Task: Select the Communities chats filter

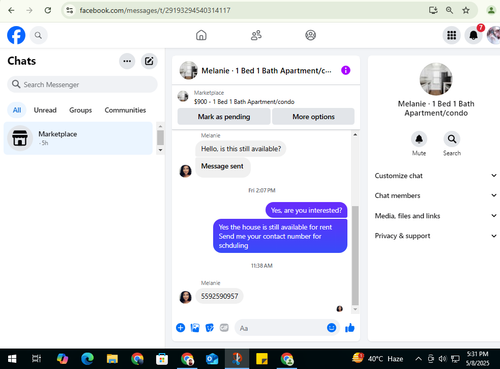Action: [125, 110]
